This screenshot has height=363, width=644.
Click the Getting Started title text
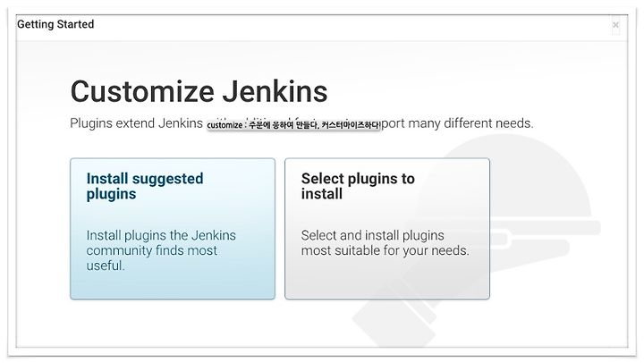point(55,24)
